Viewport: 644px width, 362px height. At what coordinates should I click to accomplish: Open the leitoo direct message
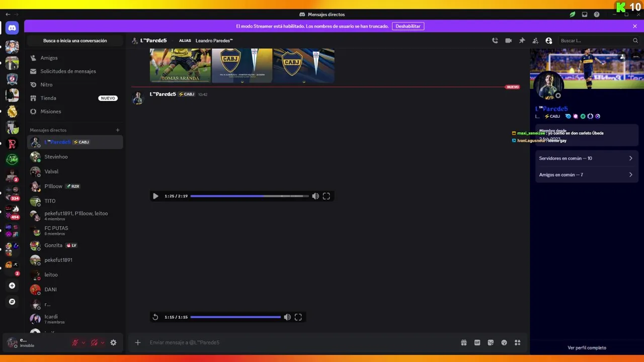75,275
